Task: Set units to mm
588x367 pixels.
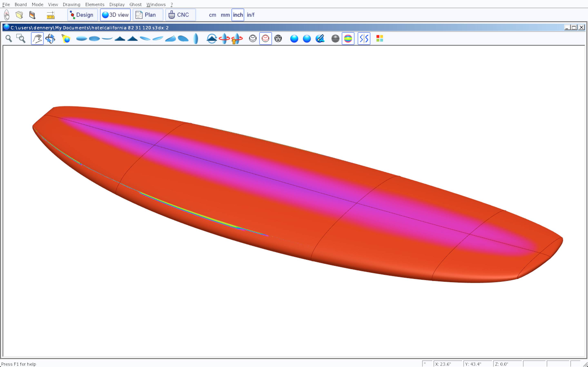Action: tap(225, 15)
